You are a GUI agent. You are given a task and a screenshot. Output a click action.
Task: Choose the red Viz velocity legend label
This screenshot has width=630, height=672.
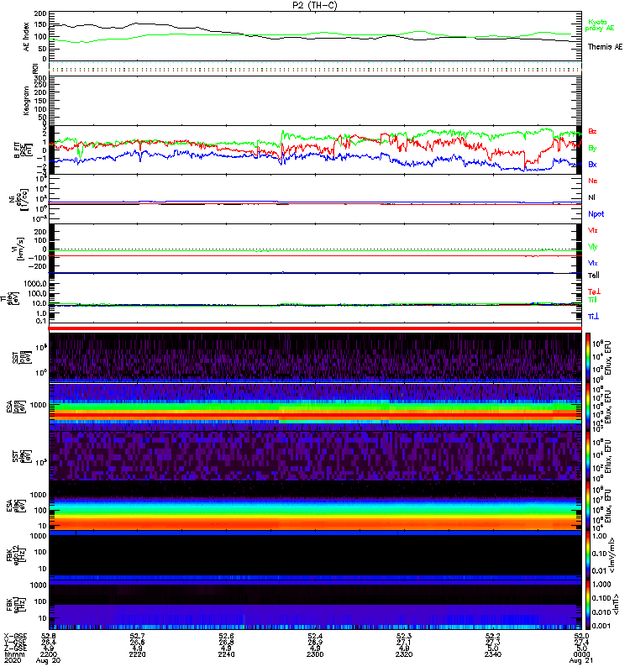[x=593, y=229]
